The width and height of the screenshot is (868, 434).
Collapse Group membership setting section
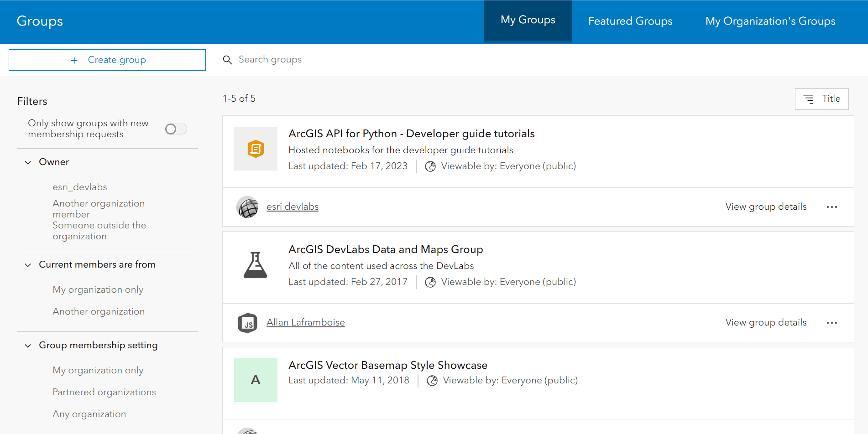pos(28,346)
